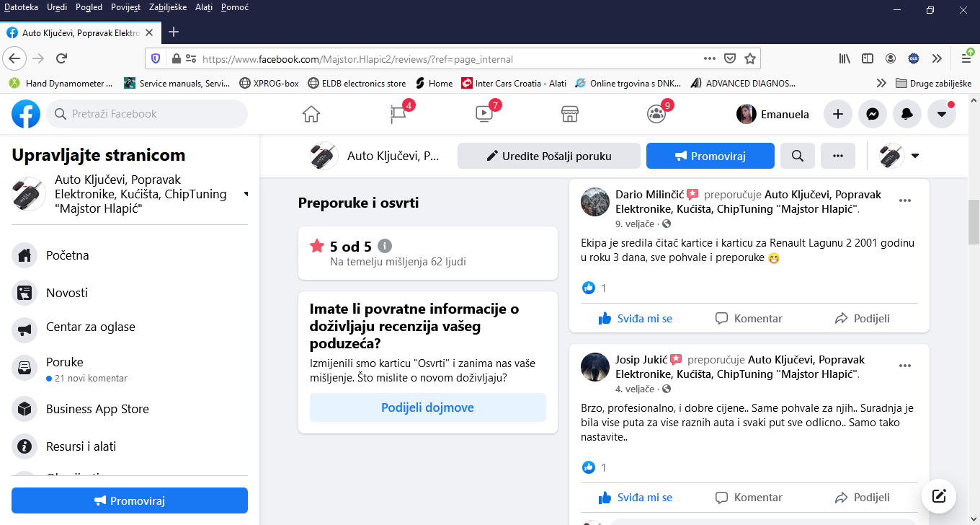Click the info icon beside 5 od 5
This screenshot has height=525, width=980.
point(385,246)
